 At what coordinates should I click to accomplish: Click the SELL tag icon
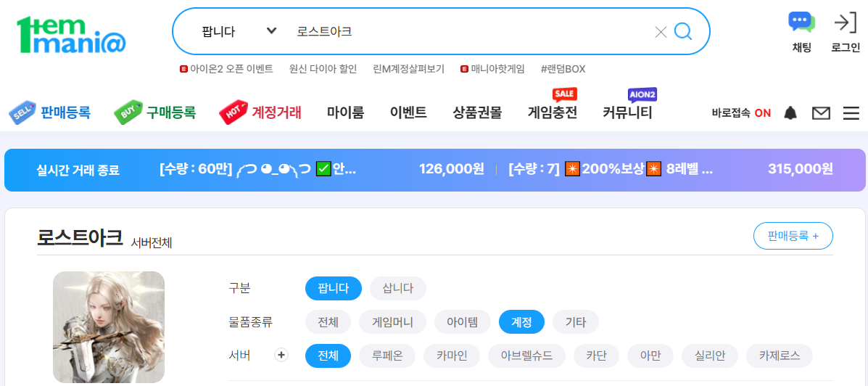click(x=22, y=113)
